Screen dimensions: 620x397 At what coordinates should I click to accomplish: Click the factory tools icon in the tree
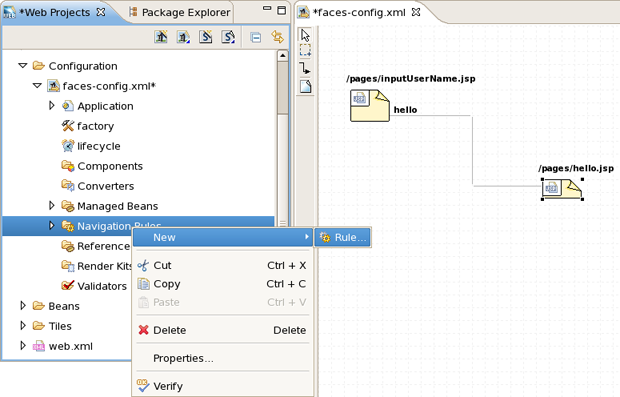tap(68, 126)
